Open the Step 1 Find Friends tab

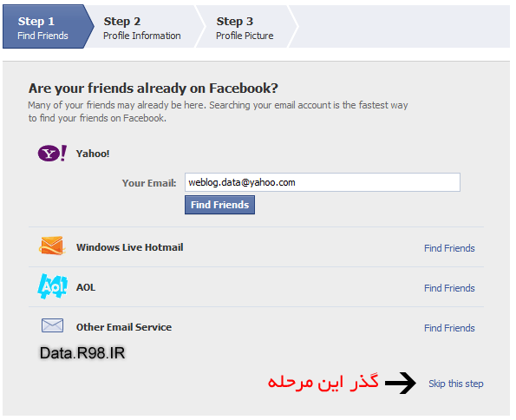(x=43, y=27)
